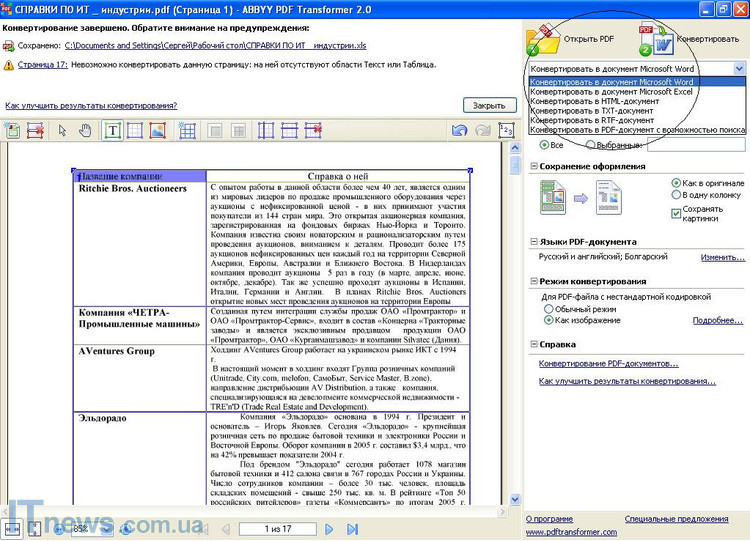Choose Конвертировать в HTML-документ option

point(637,101)
